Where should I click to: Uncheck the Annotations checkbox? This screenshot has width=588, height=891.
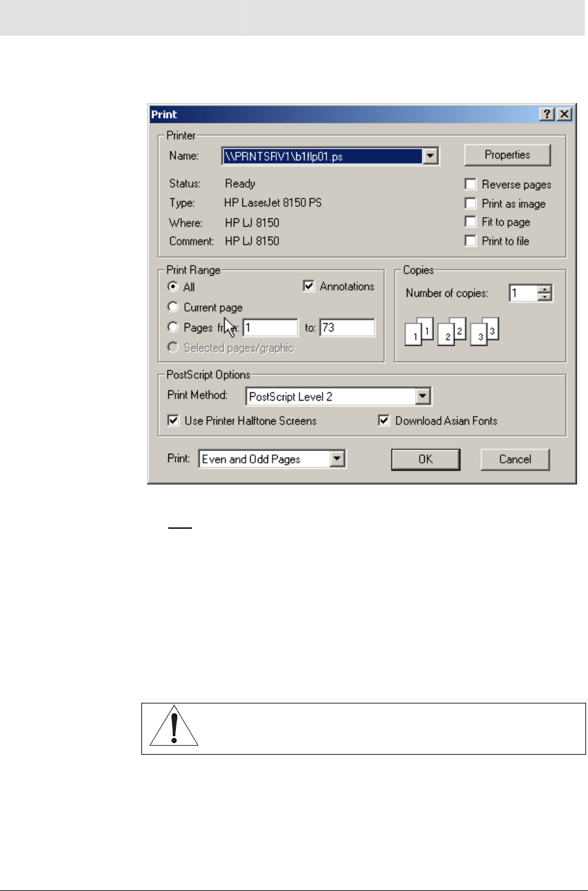pyautogui.click(x=309, y=286)
